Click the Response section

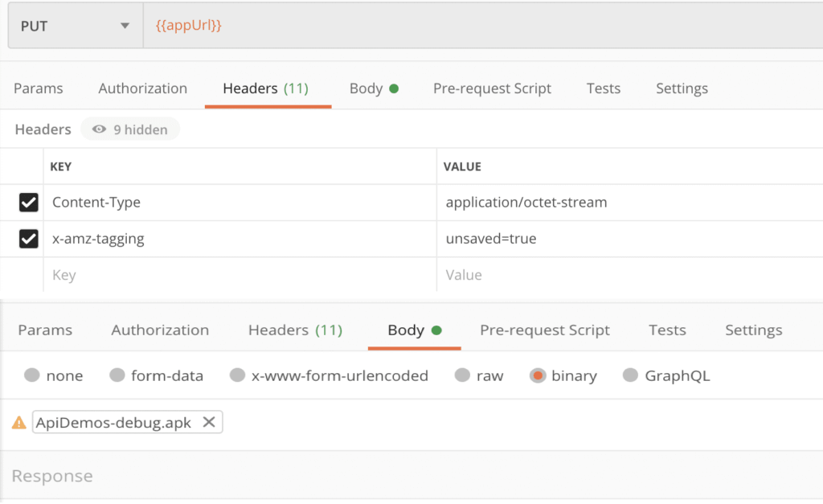51,476
